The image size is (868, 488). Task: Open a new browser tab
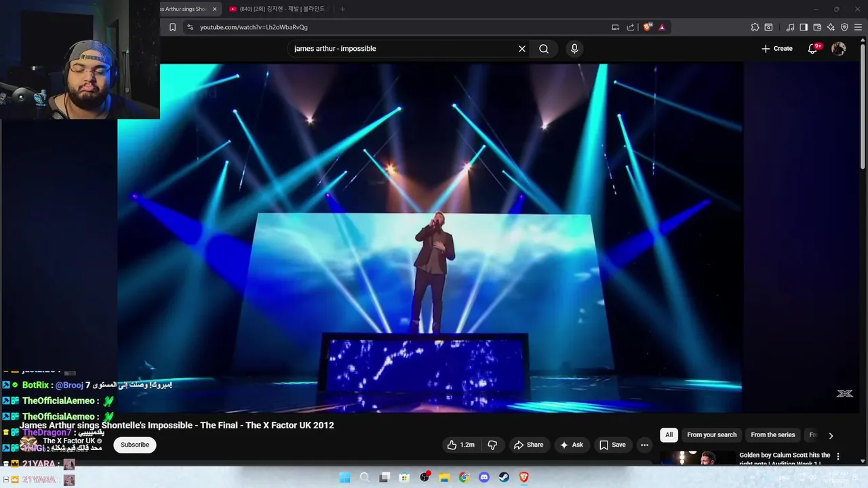pos(342,9)
